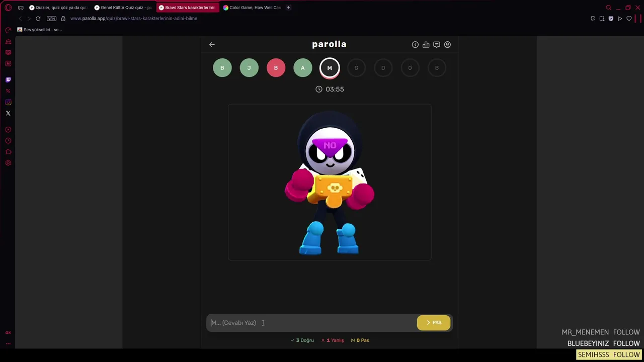The image size is (644, 362).
Task: Open extensions cube icon in sidebar
Action: pos(8,152)
